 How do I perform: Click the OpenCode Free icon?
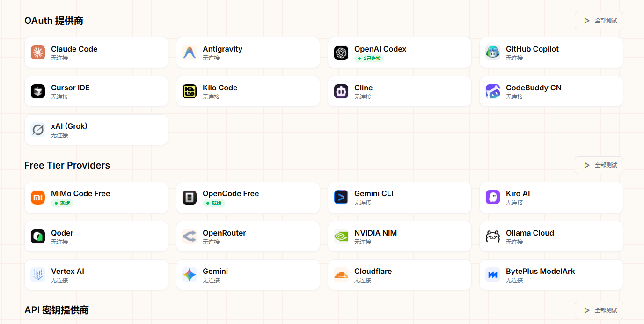190,198
